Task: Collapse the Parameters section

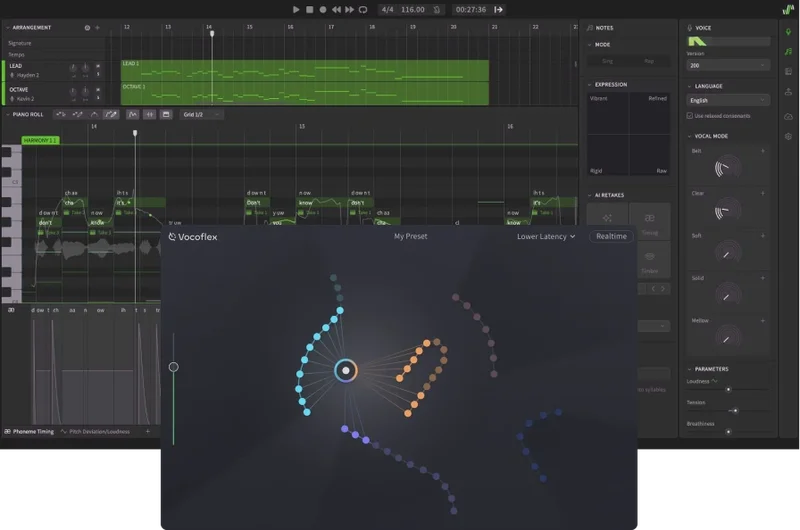Action: click(x=690, y=369)
